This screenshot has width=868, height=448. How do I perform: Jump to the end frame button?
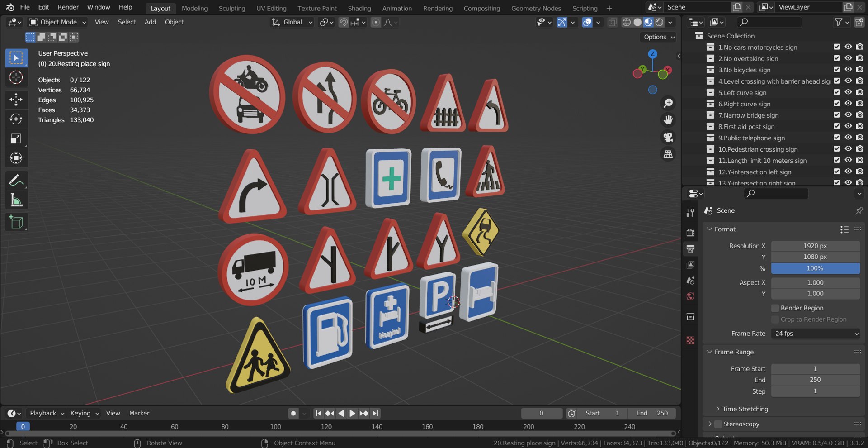click(375, 413)
